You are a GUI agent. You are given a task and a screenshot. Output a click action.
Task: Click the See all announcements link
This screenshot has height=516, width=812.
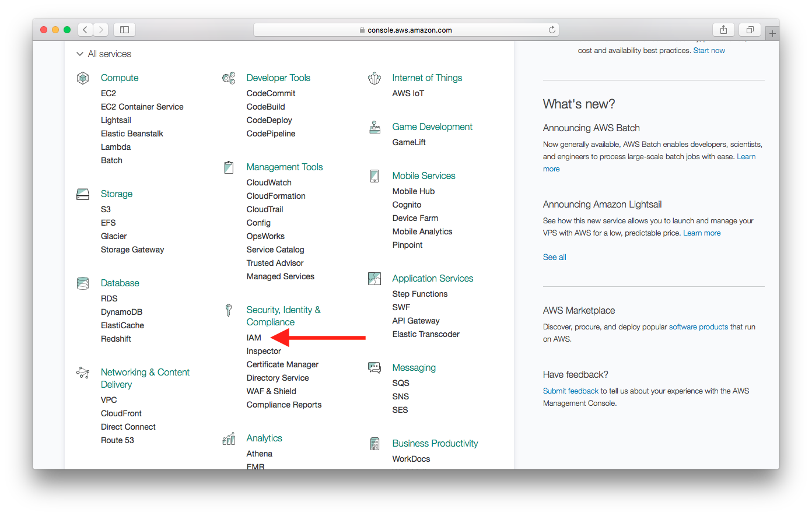coord(554,257)
